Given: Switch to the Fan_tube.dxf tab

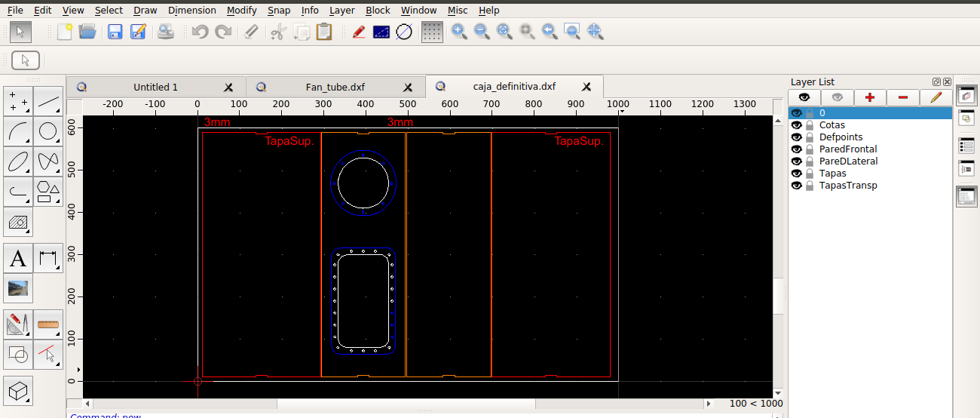Looking at the screenshot, I should 335,87.
